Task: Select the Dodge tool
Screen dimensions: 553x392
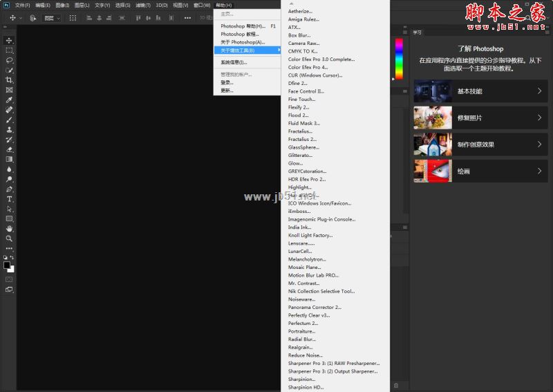Action: (9, 179)
